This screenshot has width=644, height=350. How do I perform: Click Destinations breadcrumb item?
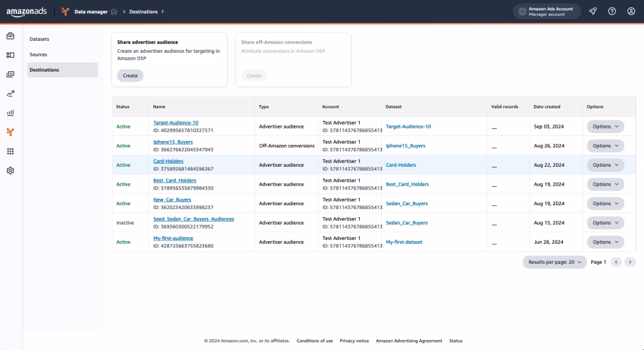pos(143,11)
